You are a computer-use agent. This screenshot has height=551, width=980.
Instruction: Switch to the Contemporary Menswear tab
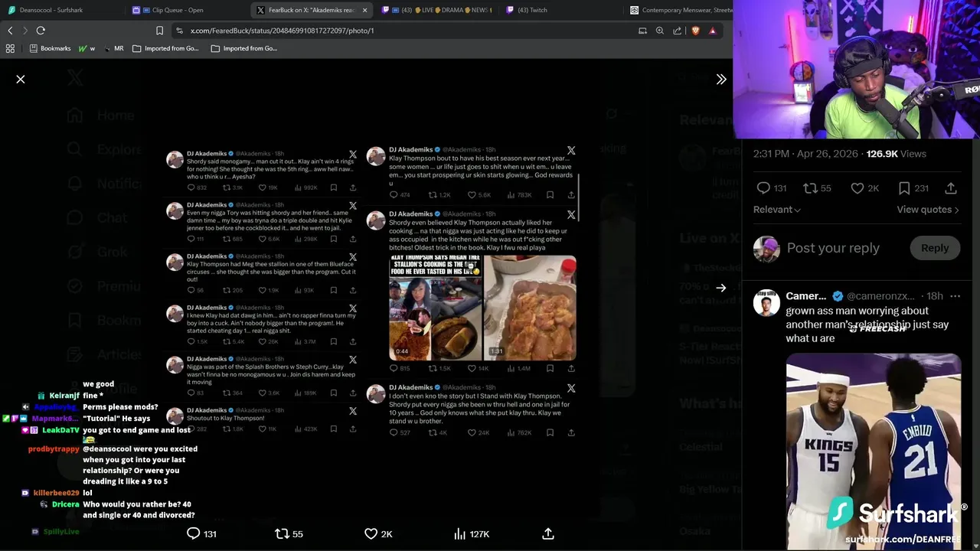680,10
